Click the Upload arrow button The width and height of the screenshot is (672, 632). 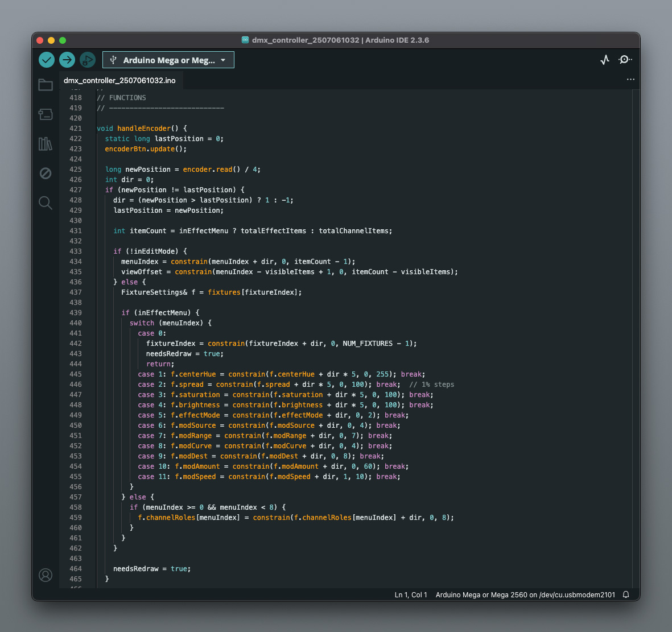coord(67,60)
